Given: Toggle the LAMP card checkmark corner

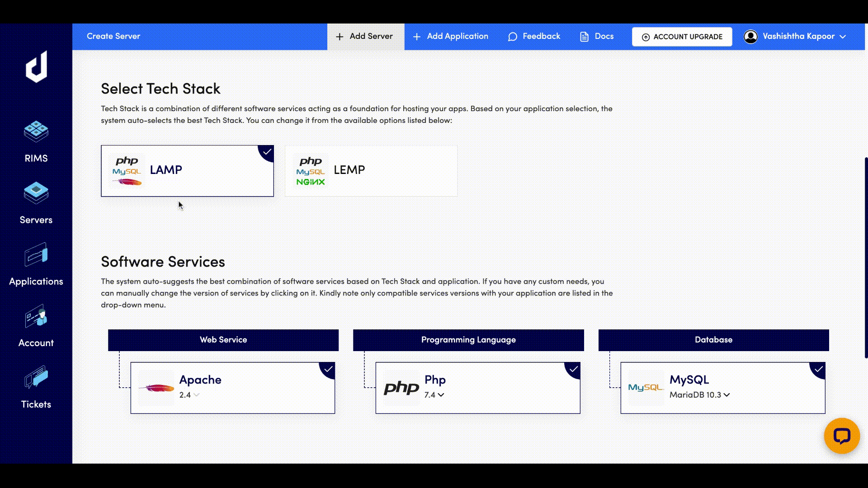Looking at the screenshot, I should click(267, 152).
